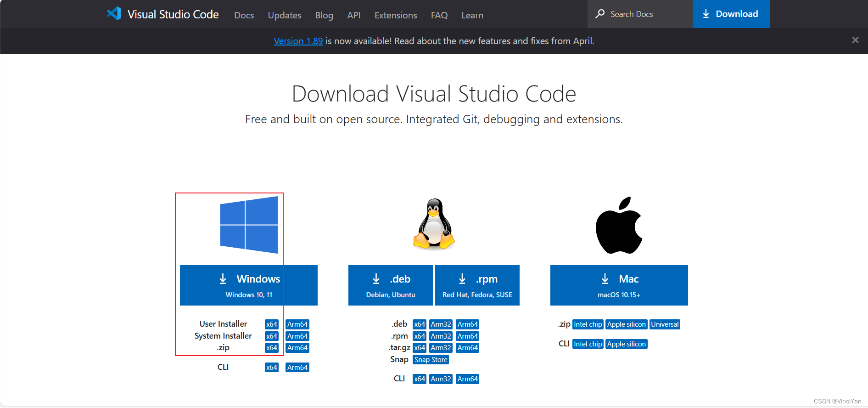Download Linux .deb x64 package
This screenshot has height=408, width=868.
click(420, 324)
